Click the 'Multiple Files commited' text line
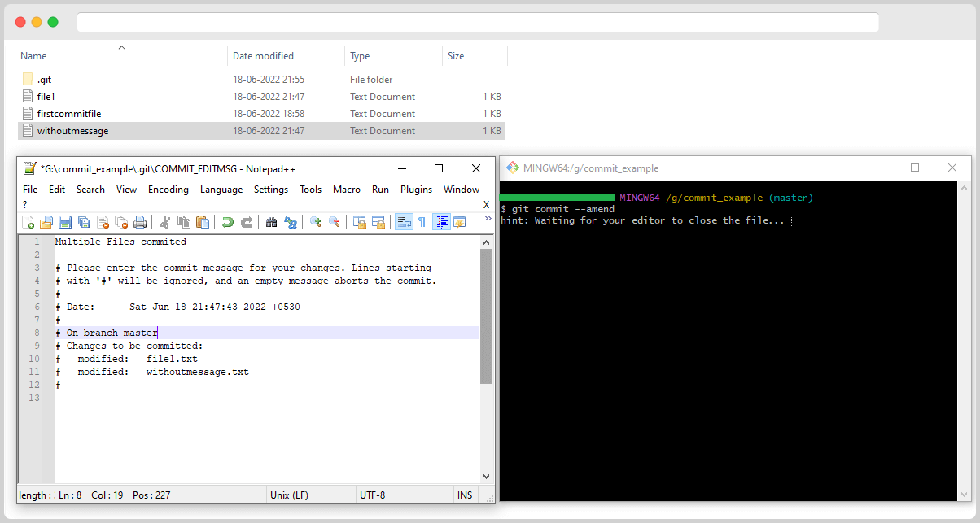The image size is (980, 523). (x=120, y=242)
